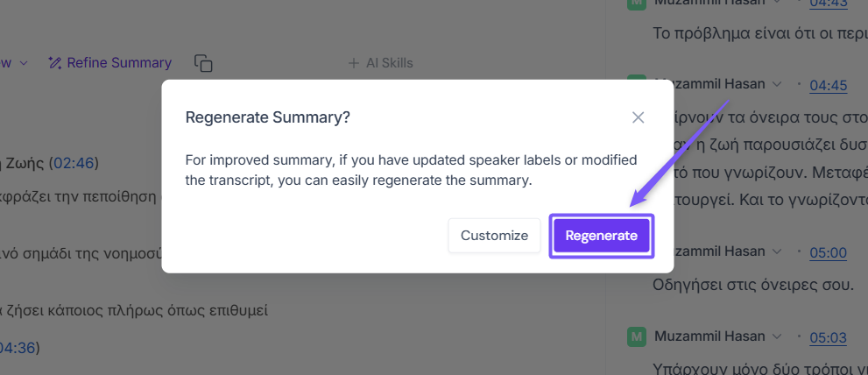Open the 04:36 timestamp link in summary
868x375 pixels.
tap(18, 348)
